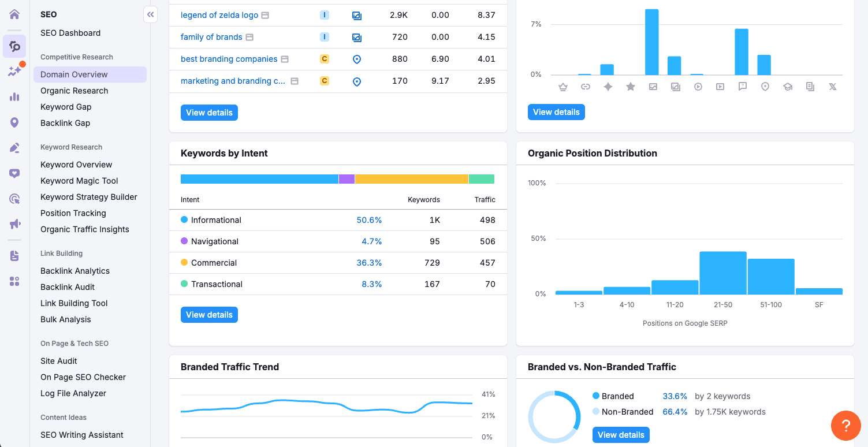Image resolution: width=868 pixels, height=447 pixels.
Task: Click the 21-50 bar in Organic Position Distribution
Action: [x=723, y=273]
